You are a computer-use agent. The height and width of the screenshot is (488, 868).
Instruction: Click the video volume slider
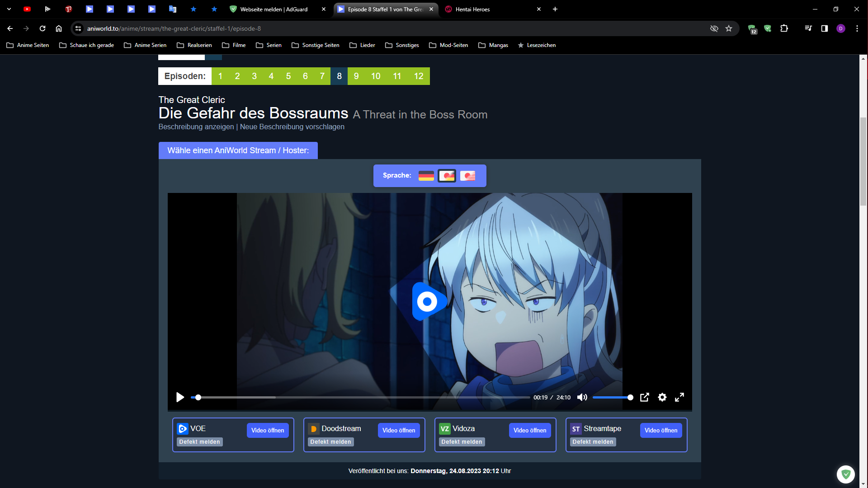[613, 397]
